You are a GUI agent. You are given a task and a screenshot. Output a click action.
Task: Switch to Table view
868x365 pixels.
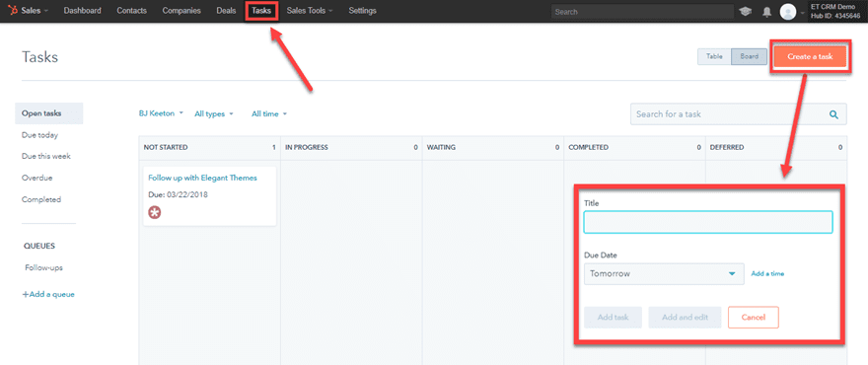(x=714, y=56)
